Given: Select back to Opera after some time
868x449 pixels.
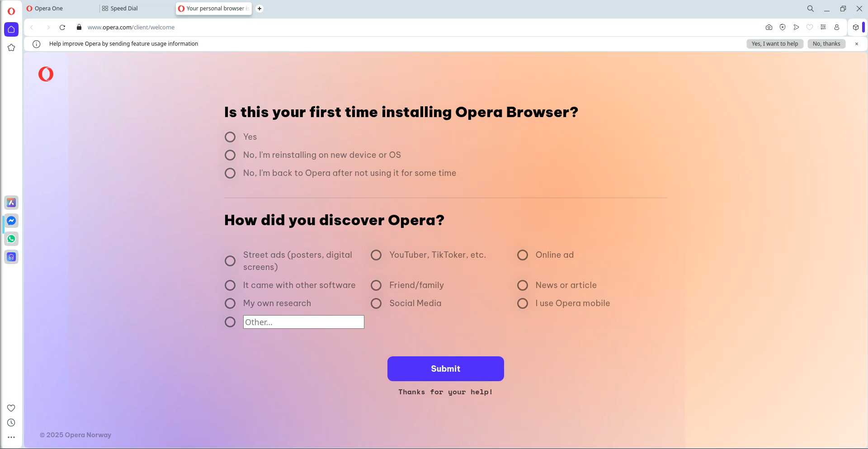Looking at the screenshot, I should coord(230,173).
